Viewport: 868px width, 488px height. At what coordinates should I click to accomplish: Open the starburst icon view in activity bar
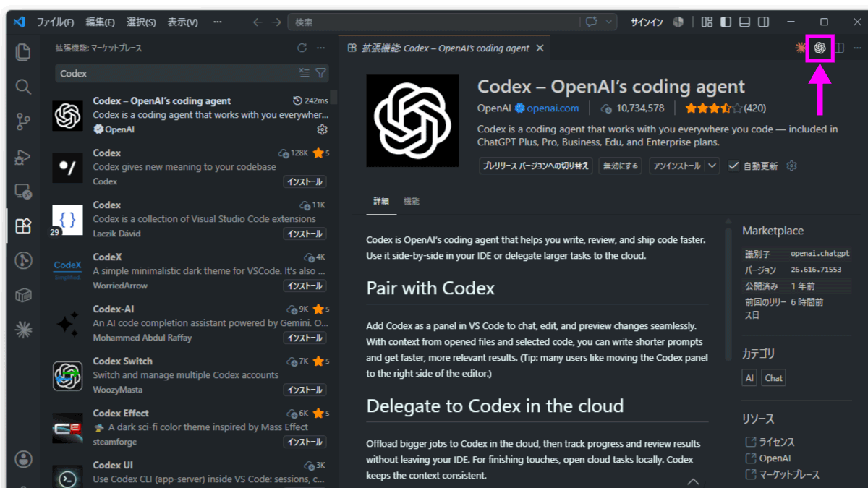[x=23, y=330]
